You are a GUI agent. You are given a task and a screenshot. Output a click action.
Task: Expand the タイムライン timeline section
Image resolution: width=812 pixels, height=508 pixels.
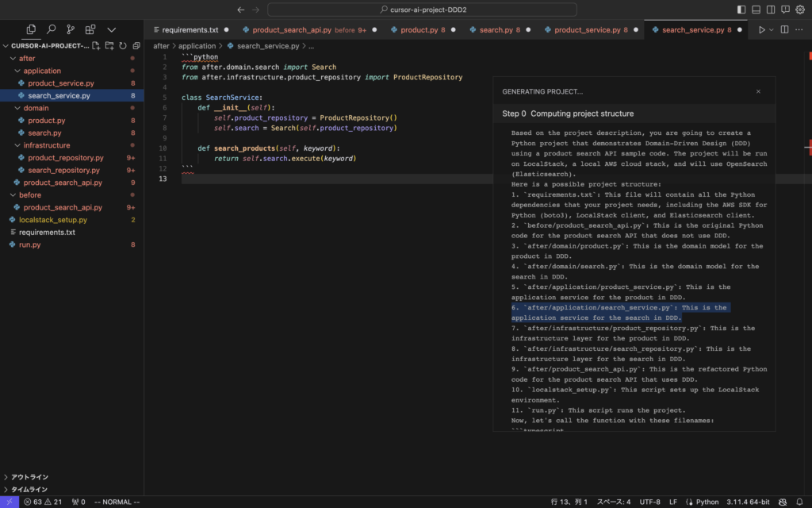pos(29,489)
